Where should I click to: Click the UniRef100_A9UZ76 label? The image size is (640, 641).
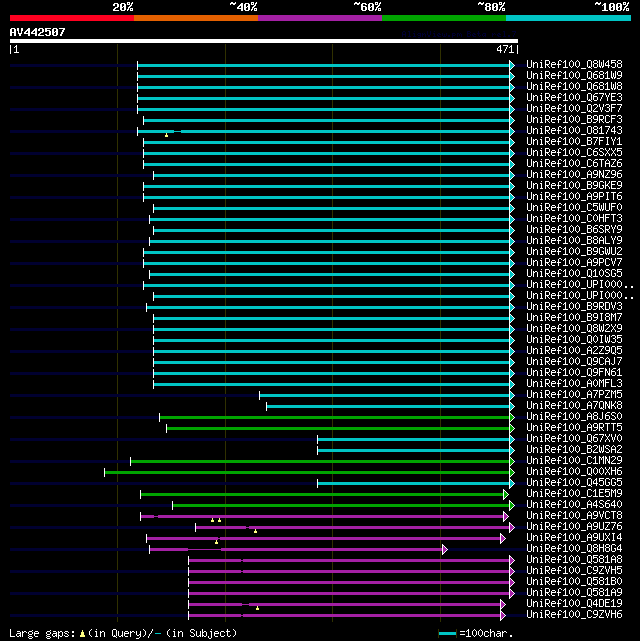pos(574,527)
